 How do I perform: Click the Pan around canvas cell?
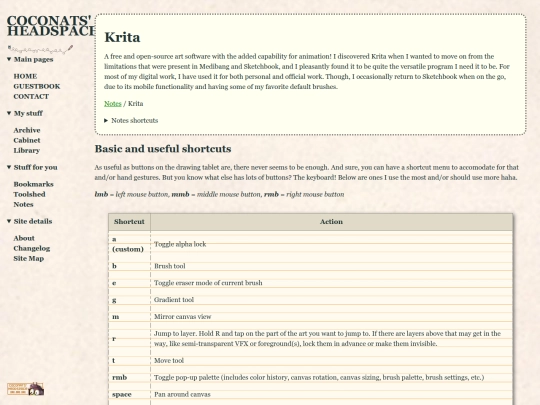331,394
